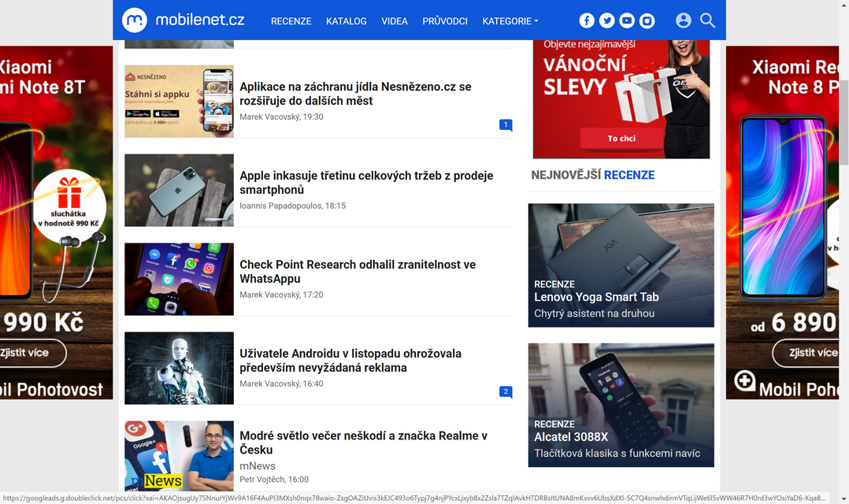
Task: Click the search magnifier icon
Action: 707,20
